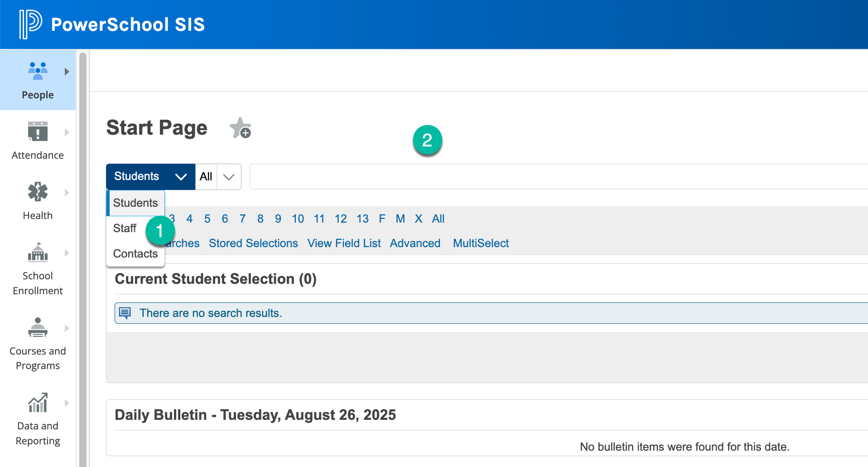The width and height of the screenshot is (868, 467).
Task: Open the Data and Reporting icon
Action: (x=38, y=403)
